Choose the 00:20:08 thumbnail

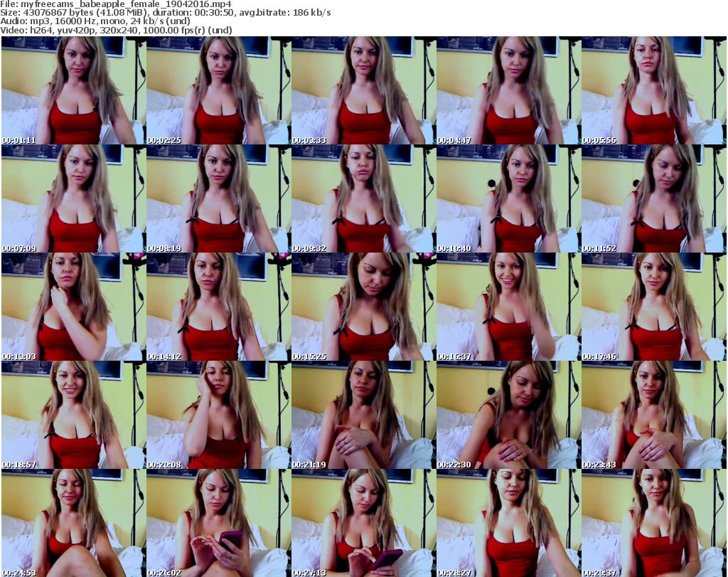(x=219, y=415)
